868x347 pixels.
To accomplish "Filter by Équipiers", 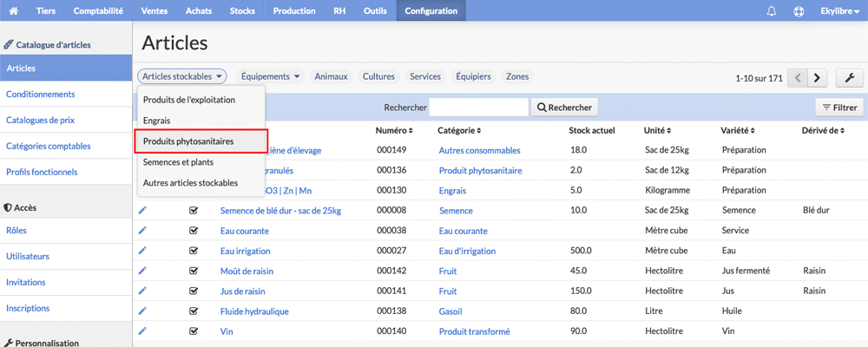I will coord(473,77).
